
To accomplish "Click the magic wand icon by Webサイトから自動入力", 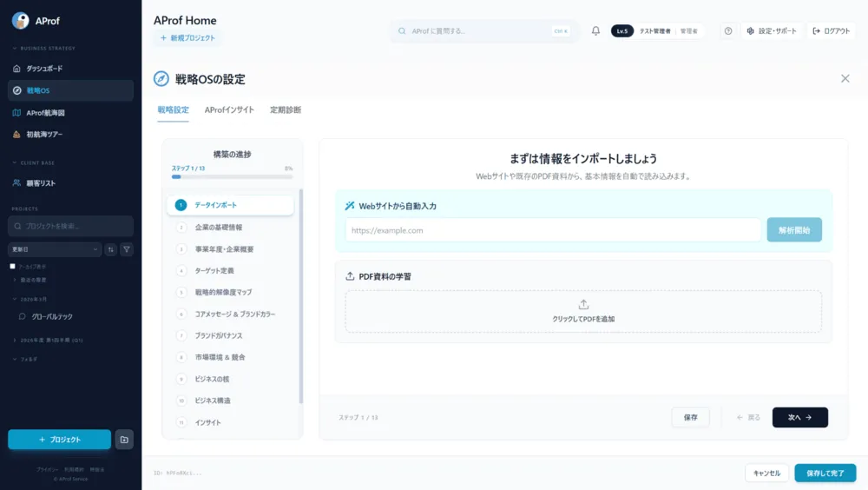I will tap(350, 206).
